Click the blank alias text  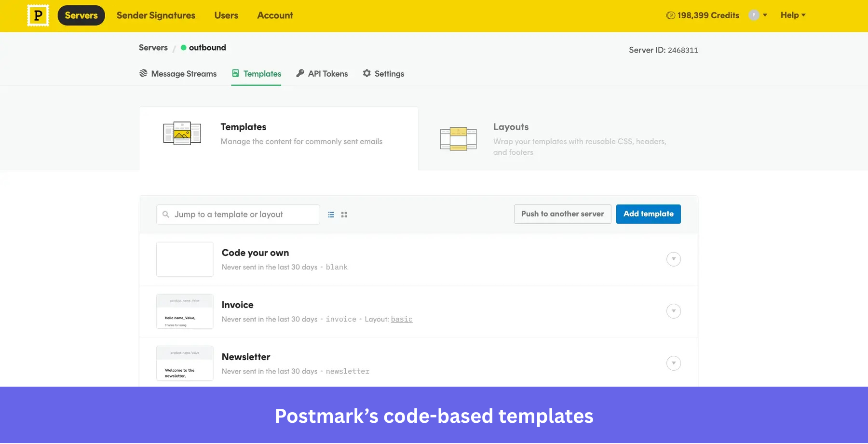pyautogui.click(x=337, y=267)
